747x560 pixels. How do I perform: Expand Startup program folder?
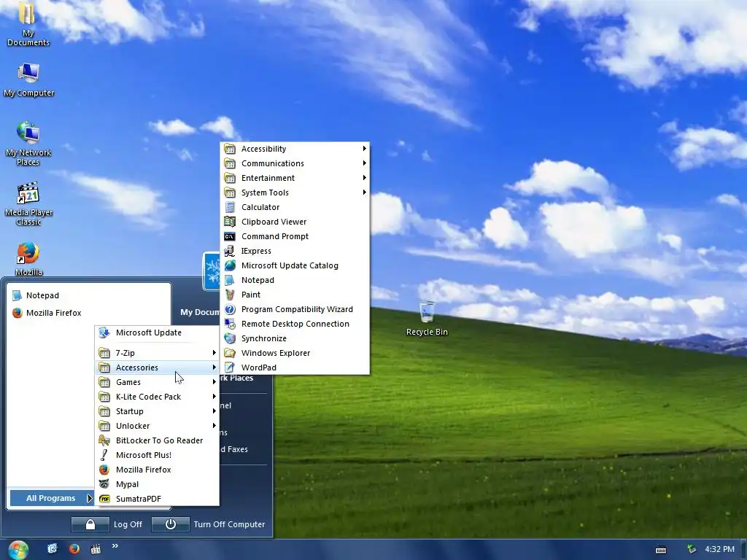pyautogui.click(x=157, y=411)
